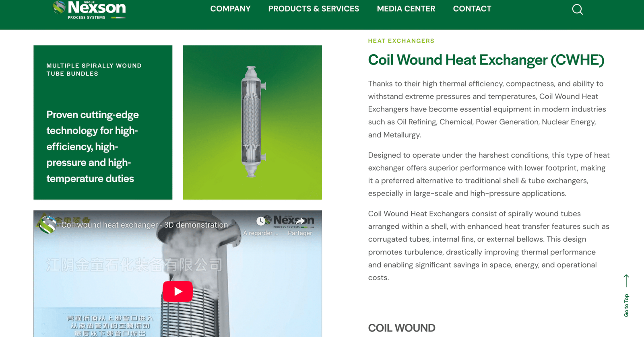Click the Partager label in video
This screenshot has height=337, width=644.
(x=300, y=233)
